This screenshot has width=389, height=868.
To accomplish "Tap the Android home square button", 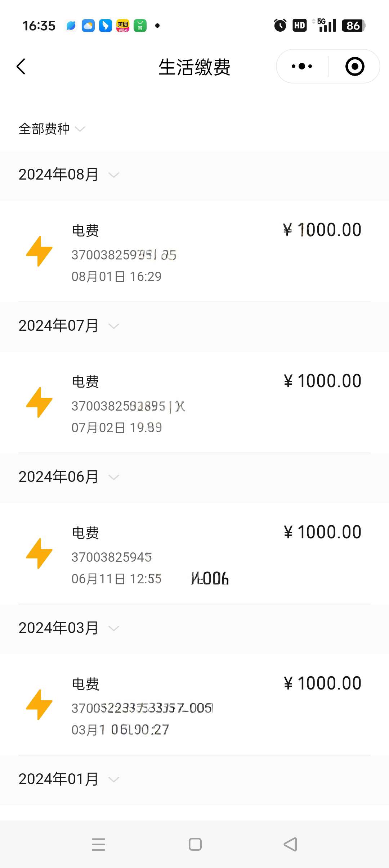I will point(195,844).
